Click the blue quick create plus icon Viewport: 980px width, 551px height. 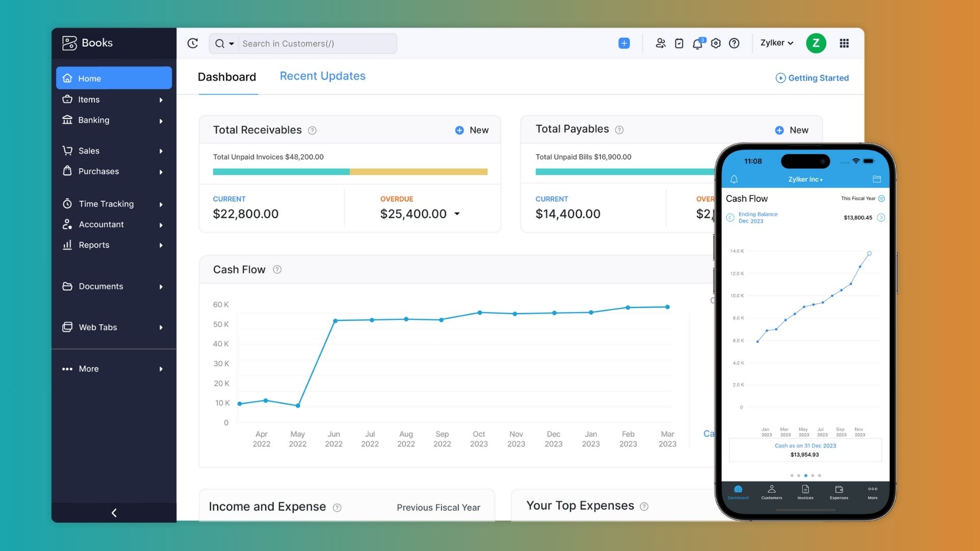pyautogui.click(x=624, y=43)
